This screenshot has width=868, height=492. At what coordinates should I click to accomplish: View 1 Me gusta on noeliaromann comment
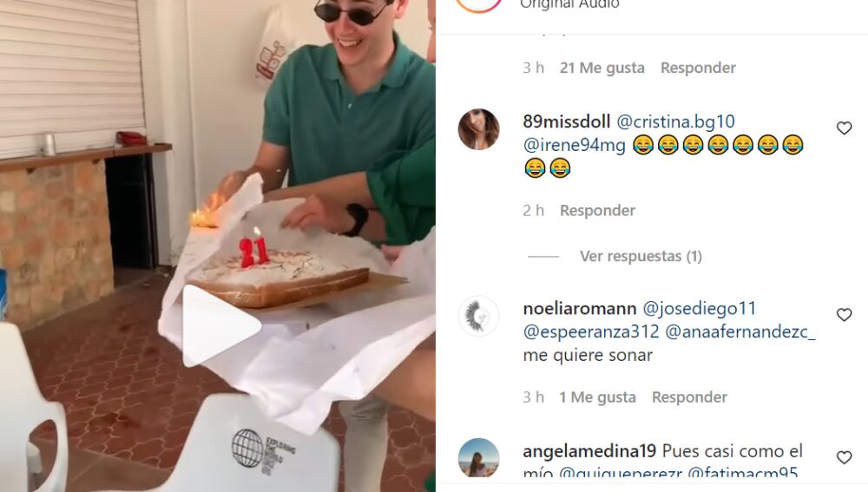point(597,397)
